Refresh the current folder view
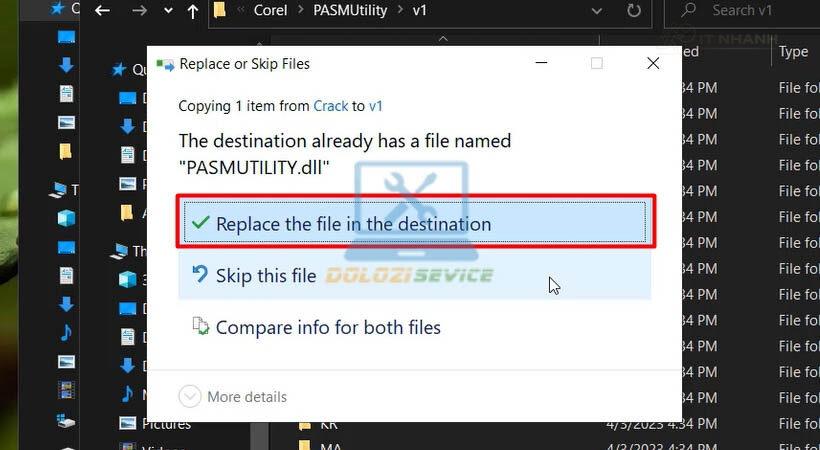 coord(633,12)
